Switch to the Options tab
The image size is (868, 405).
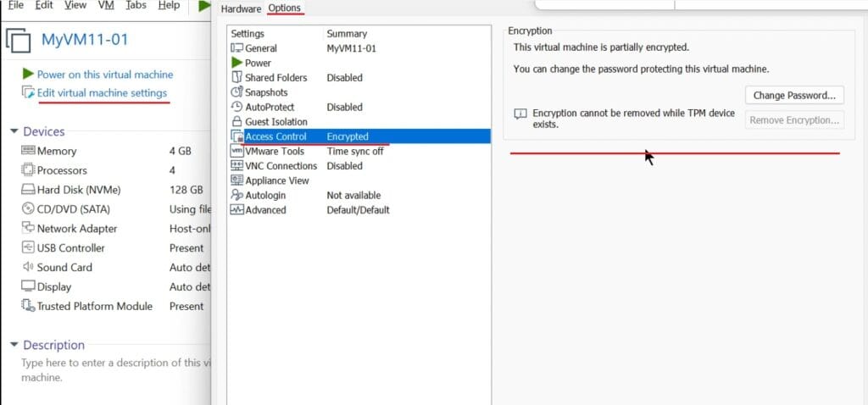[x=285, y=8]
